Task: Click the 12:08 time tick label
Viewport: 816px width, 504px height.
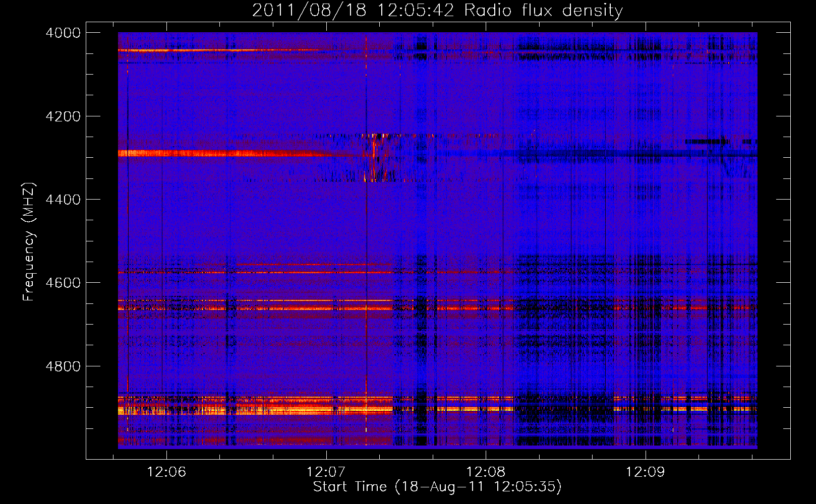Action: pos(486,472)
